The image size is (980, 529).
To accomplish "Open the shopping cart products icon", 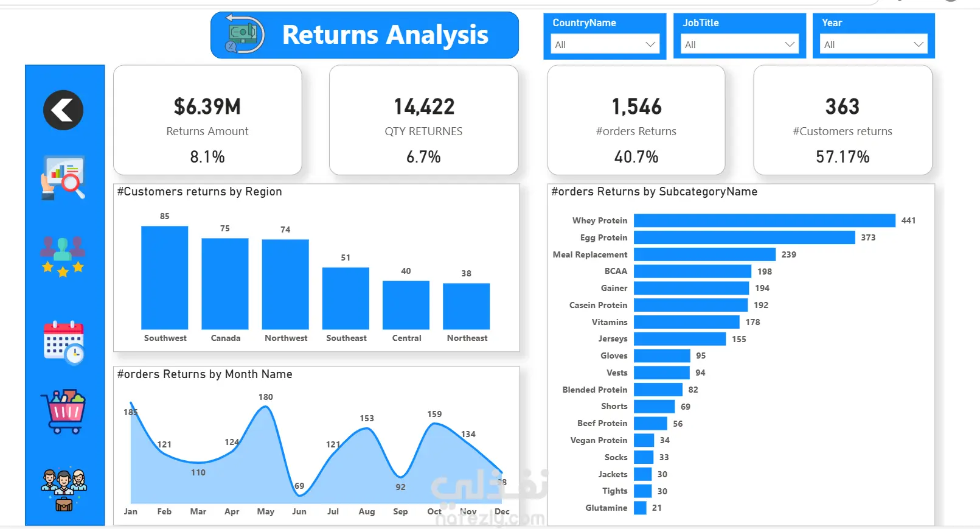I will [x=63, y=412].
